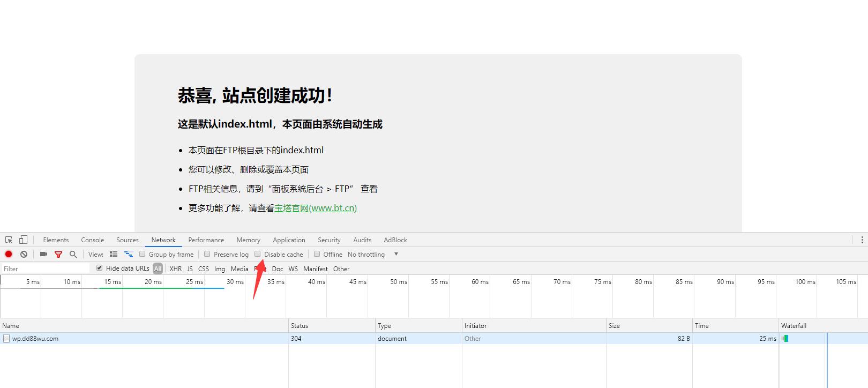Open the Security tab
868x388 pixels.
(329, 240)
